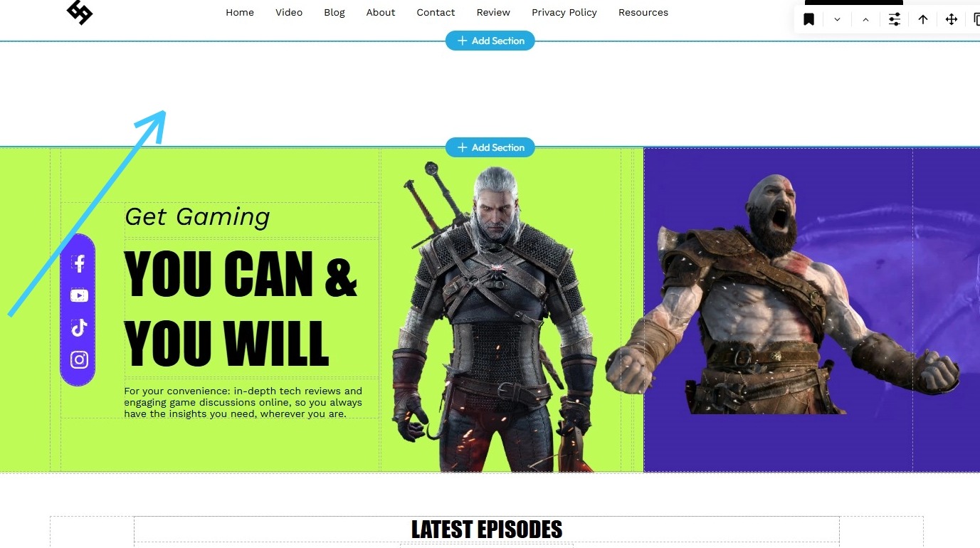Click Add Section just below the navigation bar
This screenshot has width=980, height=548.
pos(490,41)
